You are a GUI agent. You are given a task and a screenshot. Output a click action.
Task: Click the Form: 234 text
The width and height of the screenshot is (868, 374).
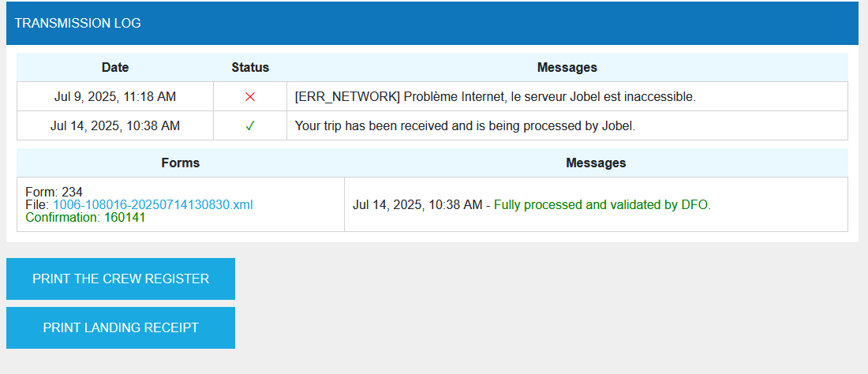pos(54,192)
